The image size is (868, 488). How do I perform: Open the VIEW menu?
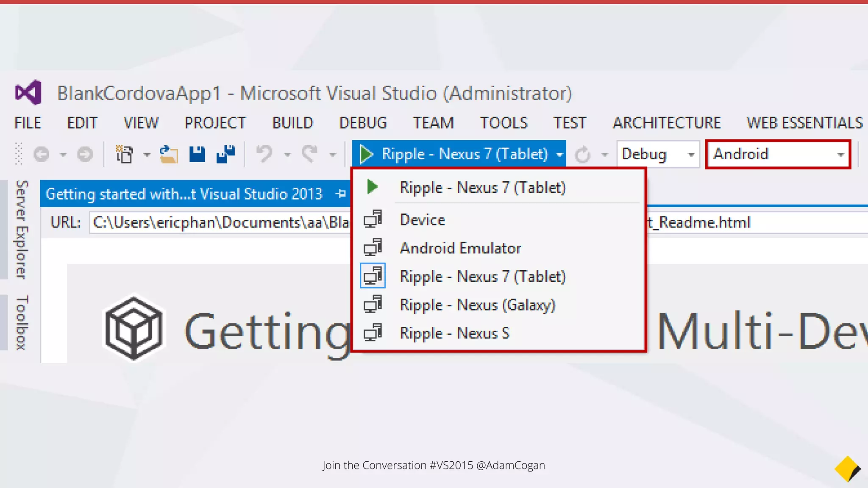tap(141, 123)
